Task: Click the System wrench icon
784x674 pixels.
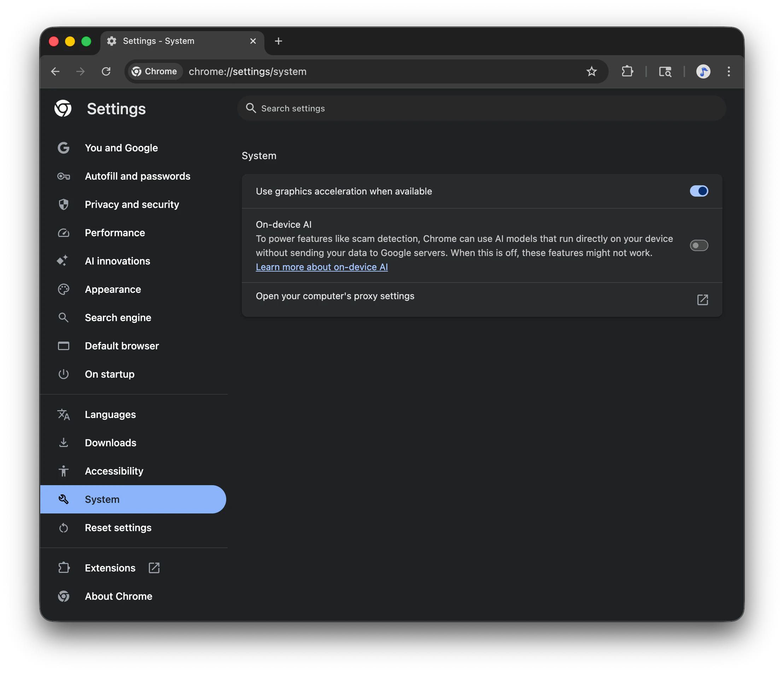Action: [x=64, y=500]
